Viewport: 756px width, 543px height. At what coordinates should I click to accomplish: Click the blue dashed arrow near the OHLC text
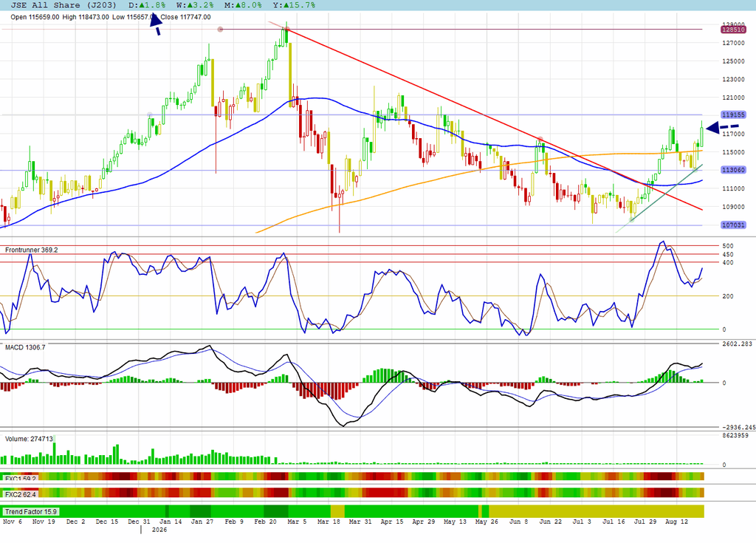click(x=155, y=24)
